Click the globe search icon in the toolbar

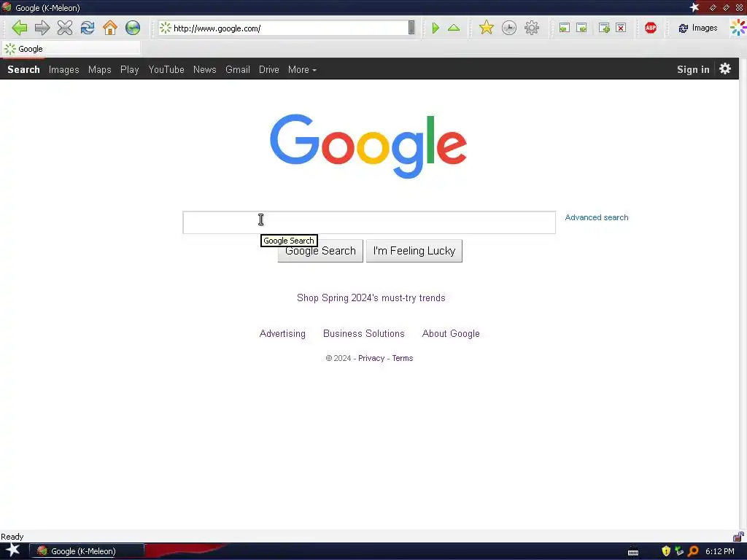[x=133, y=28]
